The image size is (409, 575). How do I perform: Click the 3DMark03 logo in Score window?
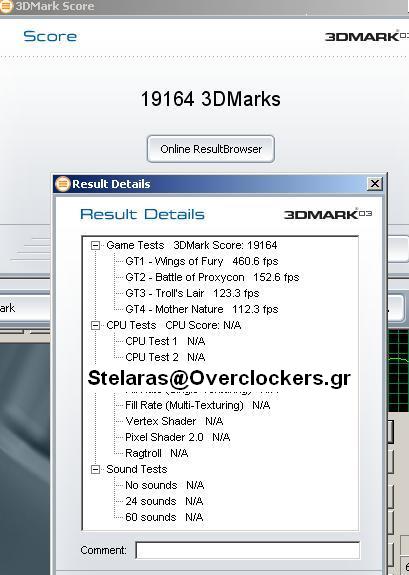click(367, 36)
